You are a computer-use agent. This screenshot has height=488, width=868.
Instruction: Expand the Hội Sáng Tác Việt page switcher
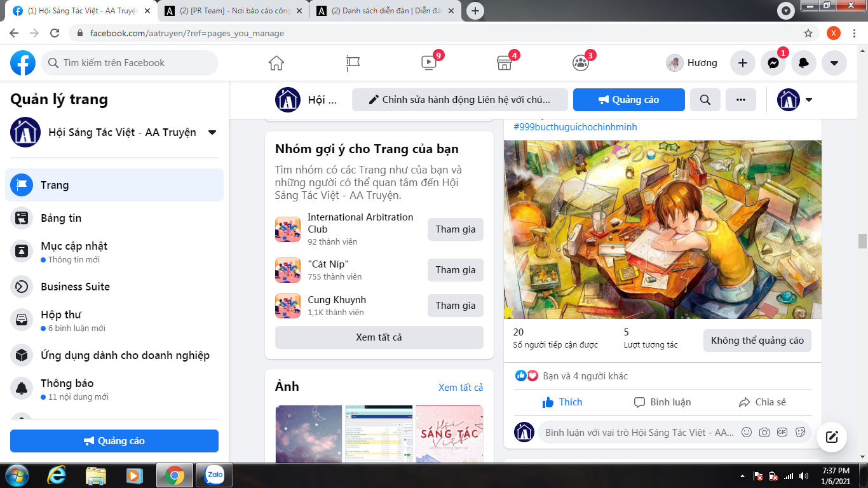212,132
